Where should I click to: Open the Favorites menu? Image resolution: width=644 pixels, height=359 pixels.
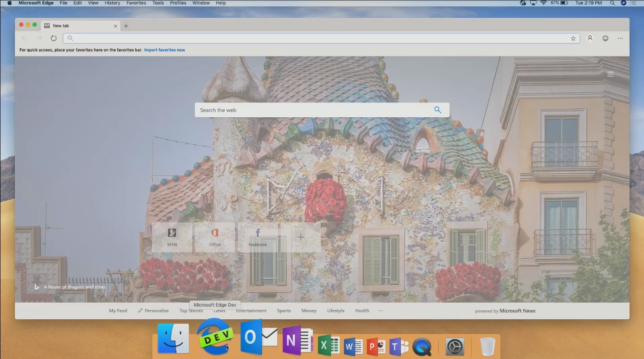[x=136, y=3]
